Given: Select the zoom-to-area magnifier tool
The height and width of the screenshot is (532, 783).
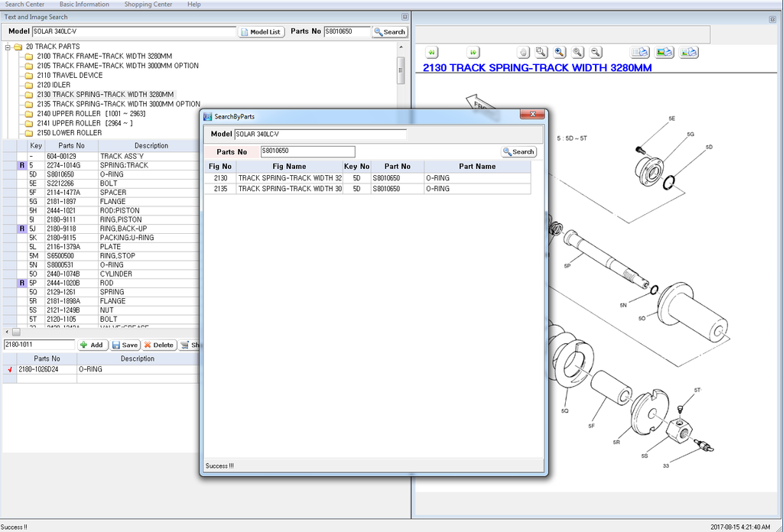Looking at the screenshot, I should pos(541,52).
